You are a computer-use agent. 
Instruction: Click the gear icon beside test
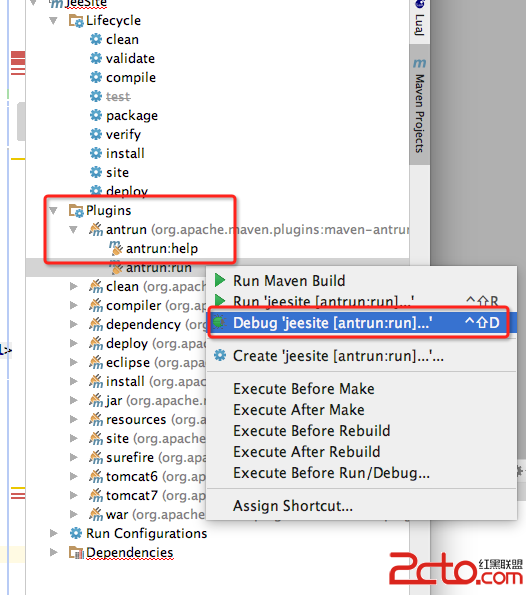pyautogui.click(x=96, y=96)
